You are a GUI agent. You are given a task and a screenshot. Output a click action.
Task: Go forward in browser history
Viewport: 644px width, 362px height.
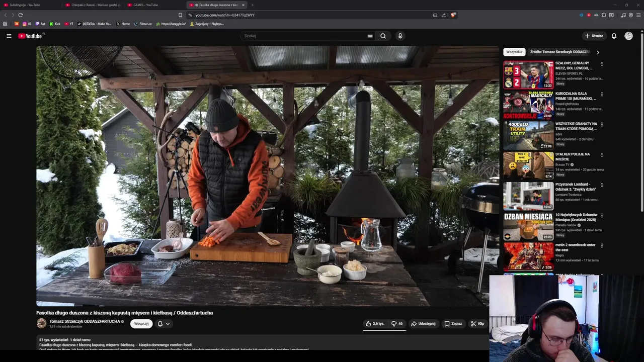tap(13, 15)
